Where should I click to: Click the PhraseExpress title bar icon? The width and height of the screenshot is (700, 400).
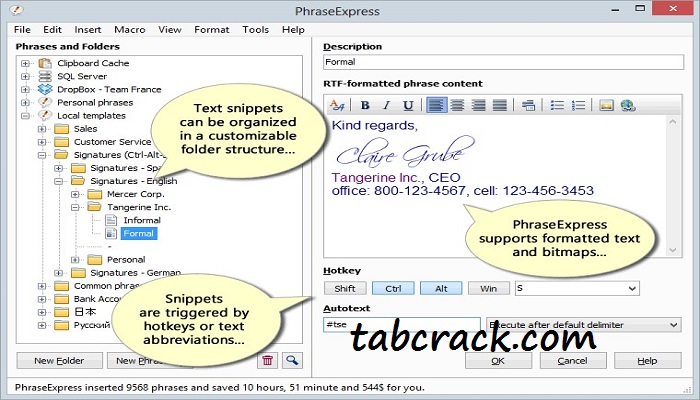click(x=17, y=9)
